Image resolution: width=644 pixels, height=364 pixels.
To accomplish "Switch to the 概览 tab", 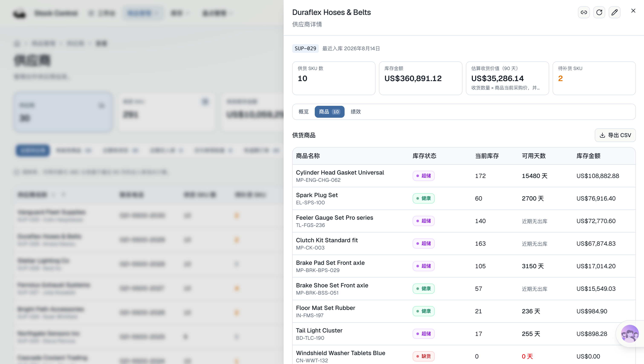I will pyautogui.click(x=303, y=112).
